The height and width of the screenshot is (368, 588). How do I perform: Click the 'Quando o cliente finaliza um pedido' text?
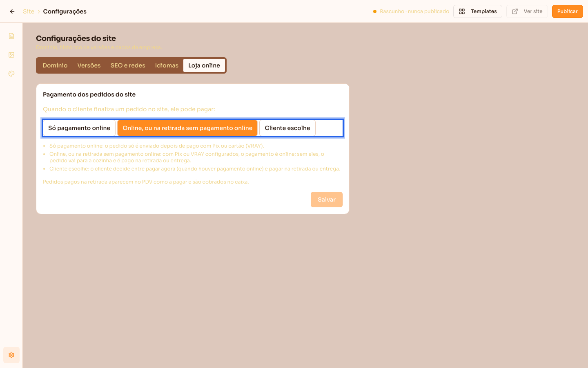click(129, 109)
